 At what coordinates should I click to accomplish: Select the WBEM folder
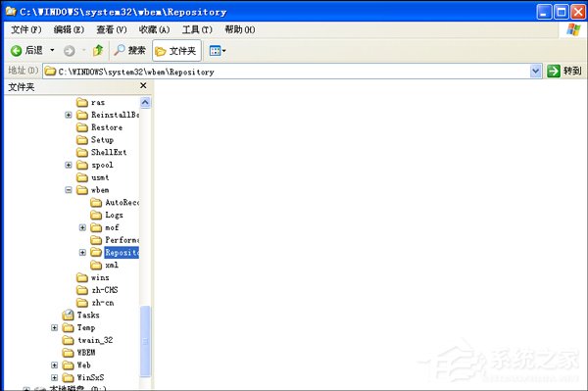[x=78, y=353]
